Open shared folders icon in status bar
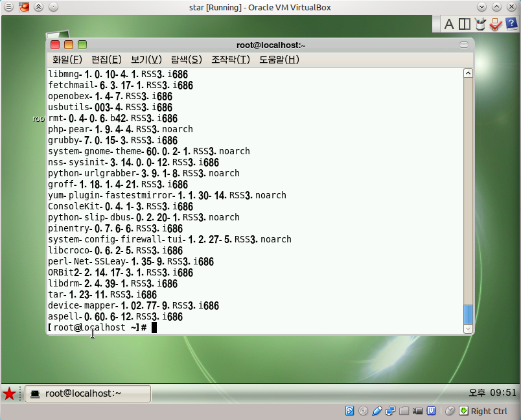The height and width of the screenshot is (420, 521). click(x=404, y=411)
